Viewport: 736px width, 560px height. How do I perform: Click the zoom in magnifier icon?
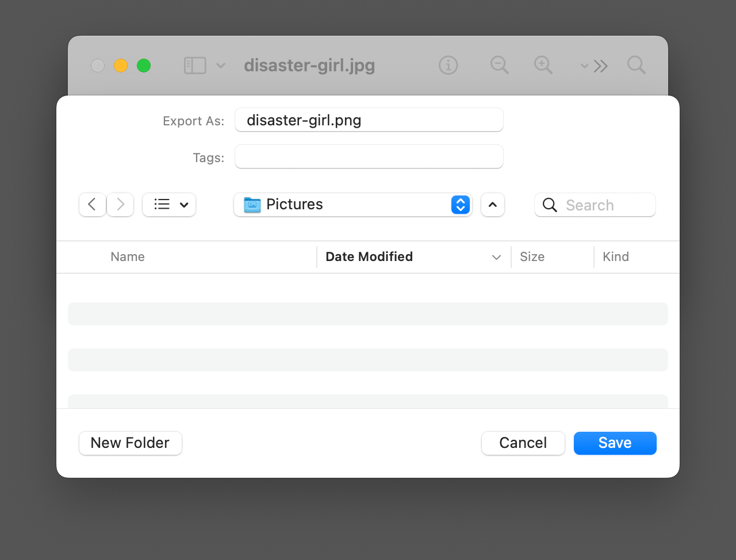click(x=543, y=65)
